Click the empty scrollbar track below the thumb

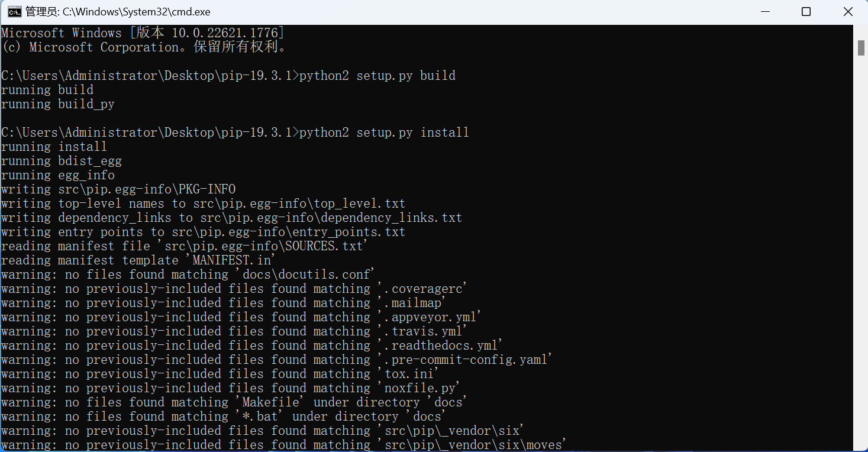pyautogui.click(x=861, y=248)
